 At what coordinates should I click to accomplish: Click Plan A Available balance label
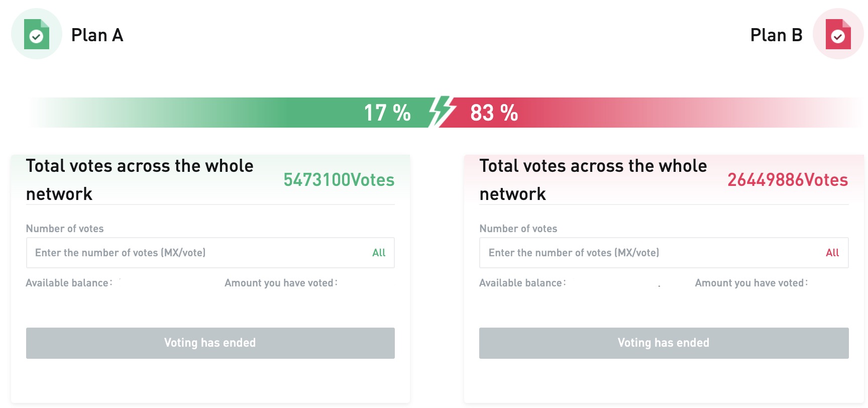point(69,283)
